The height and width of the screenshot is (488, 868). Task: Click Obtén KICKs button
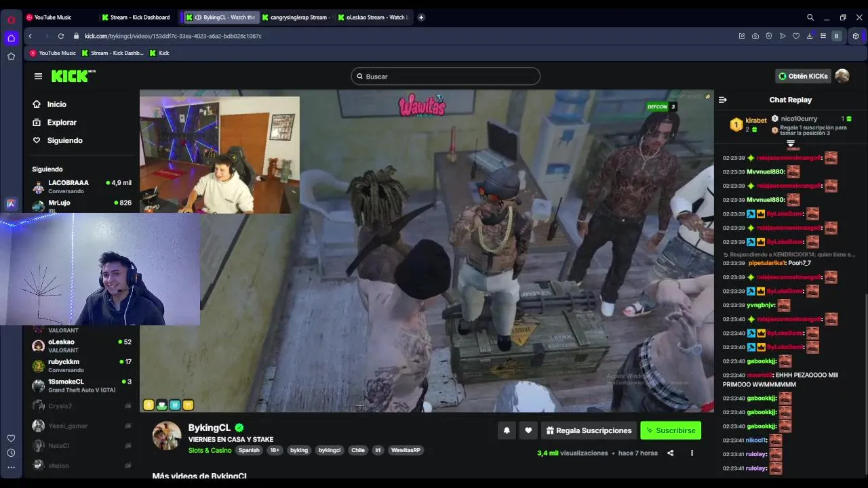pos(803,76)
